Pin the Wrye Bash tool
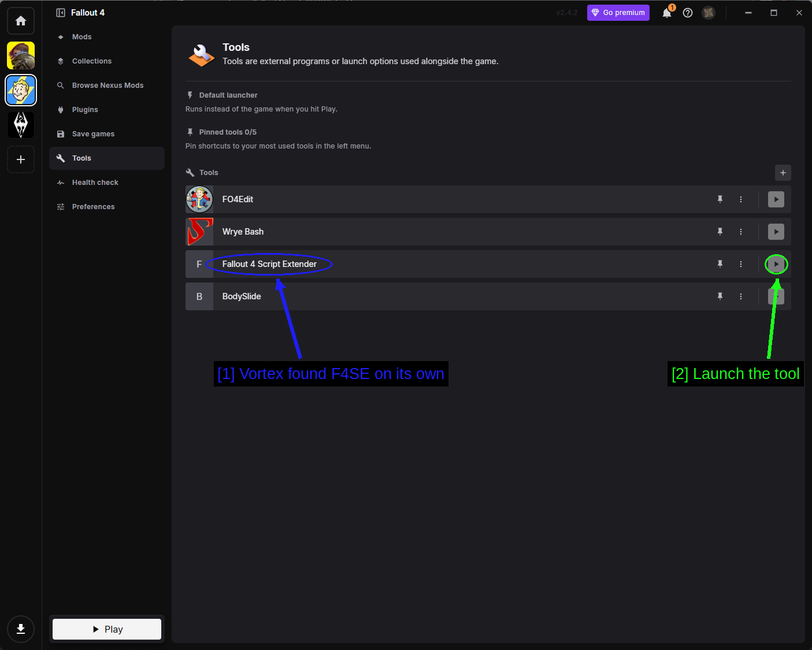Screen dimensions: 812x650 coord(720,232)
